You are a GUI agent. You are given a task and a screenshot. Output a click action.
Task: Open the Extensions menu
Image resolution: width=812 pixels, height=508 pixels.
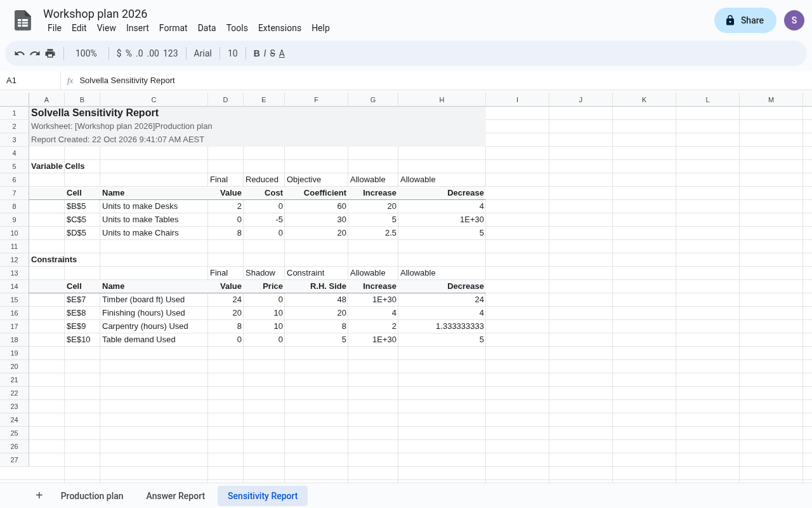click(280, 28)
